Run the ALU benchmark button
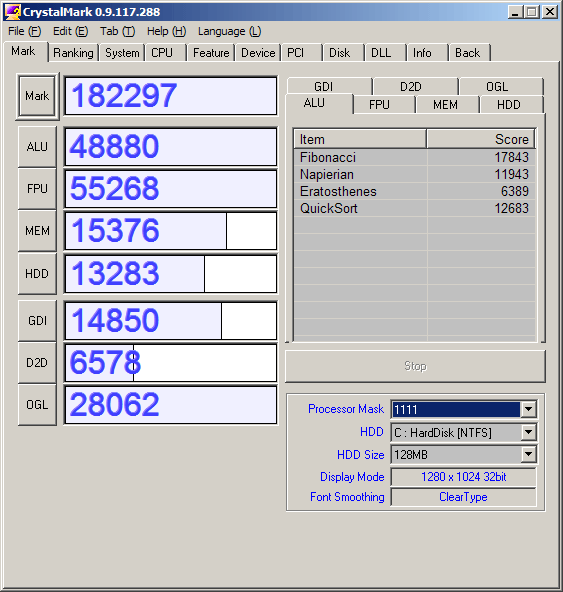The width and height of the screenshot is (563, 592). [x=37, y=147]
